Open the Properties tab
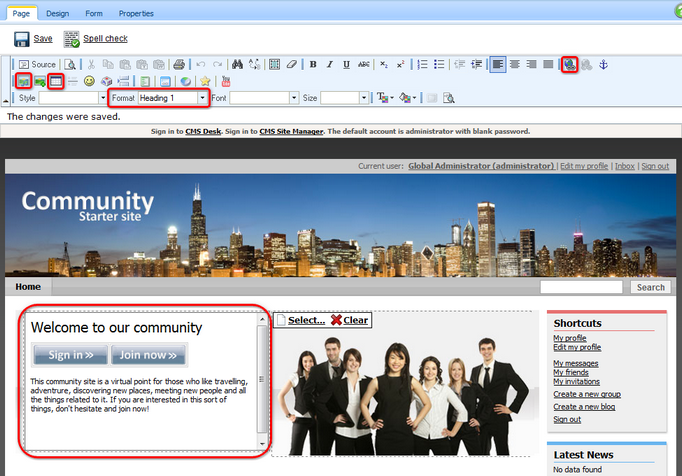This screenshot has height=476, width=682. [136, 13]
